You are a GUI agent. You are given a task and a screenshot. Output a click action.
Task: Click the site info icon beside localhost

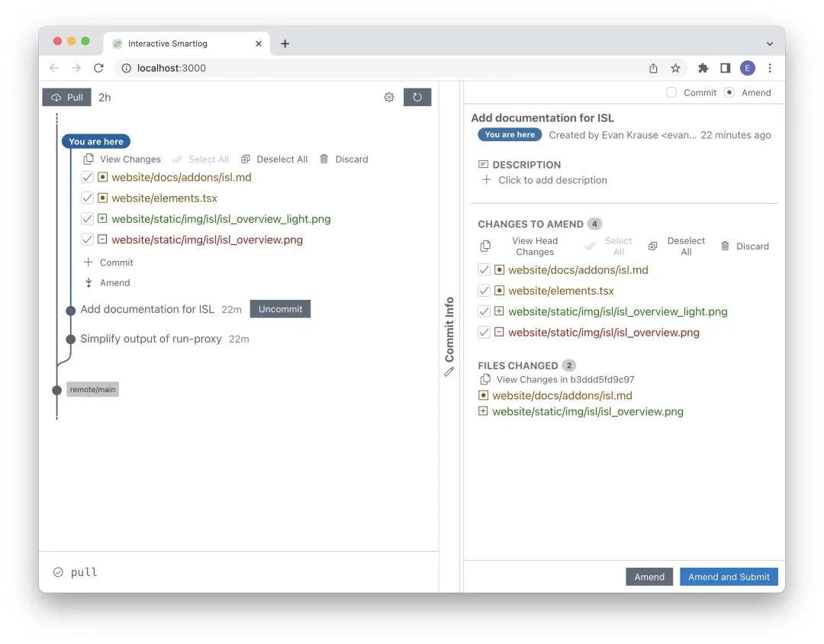pyautogui.click(x=126, y=68)
